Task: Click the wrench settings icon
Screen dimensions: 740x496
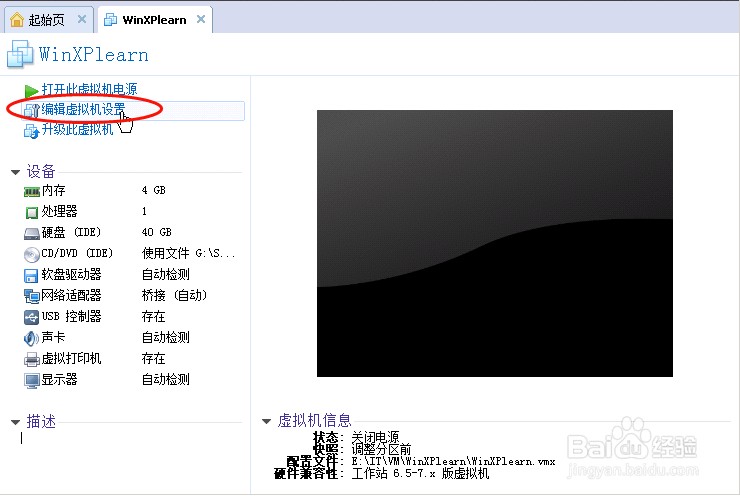Action: point(32,110)
